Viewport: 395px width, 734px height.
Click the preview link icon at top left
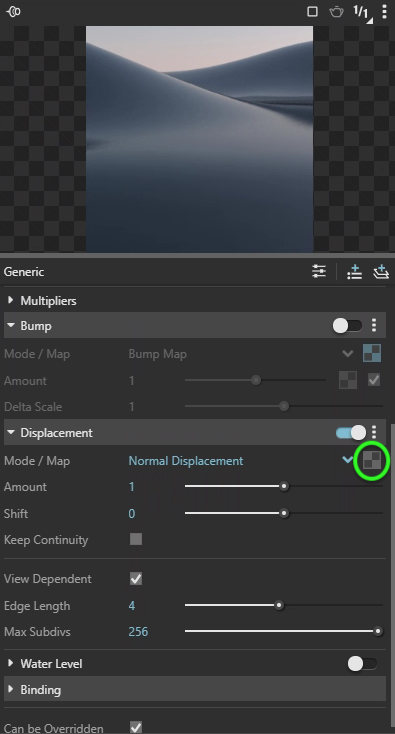coord(13,11)
